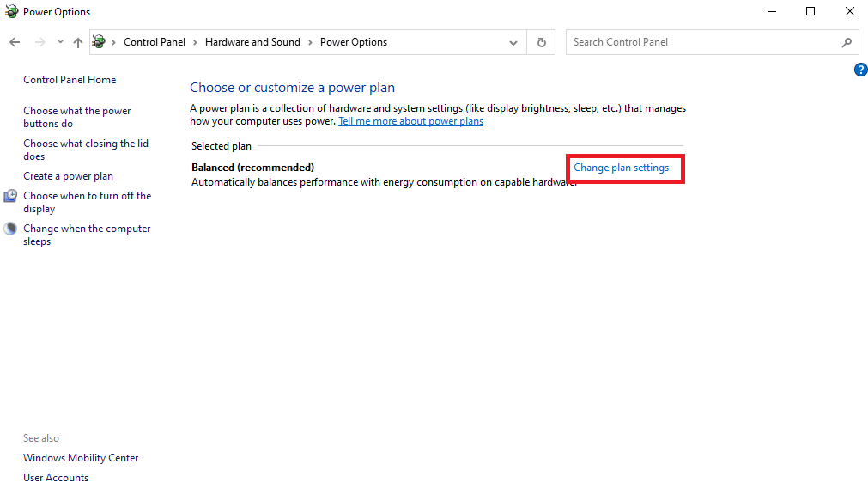Expand the chevron before Control Panel breadcrumb
868x501 pixels.
tap(113, 42)
